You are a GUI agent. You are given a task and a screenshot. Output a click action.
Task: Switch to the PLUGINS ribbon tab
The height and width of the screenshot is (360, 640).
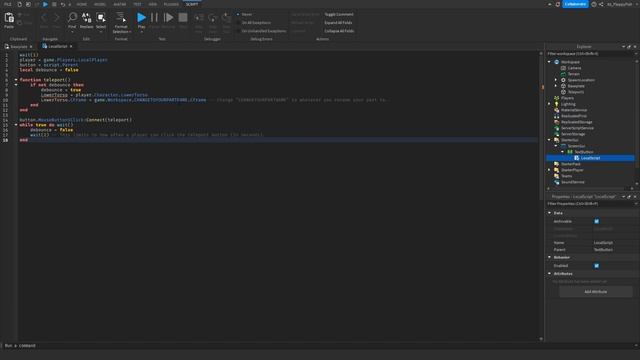click(x=171, y=4)
